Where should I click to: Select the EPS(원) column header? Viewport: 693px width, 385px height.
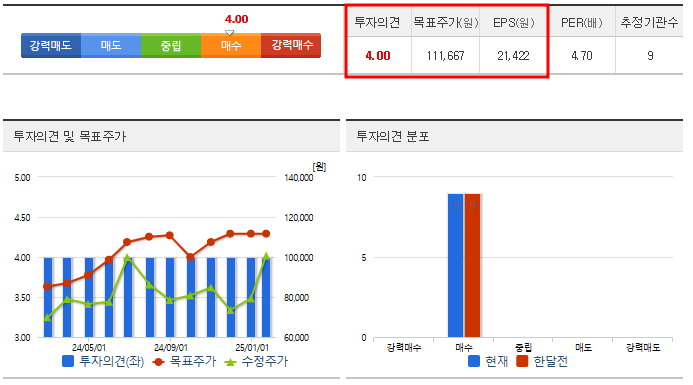click(x=514, y=23)
